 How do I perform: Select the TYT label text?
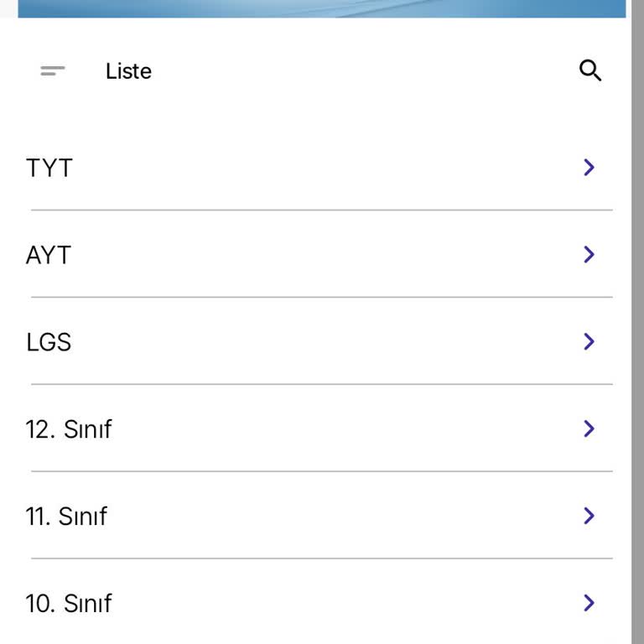[49, 168]
